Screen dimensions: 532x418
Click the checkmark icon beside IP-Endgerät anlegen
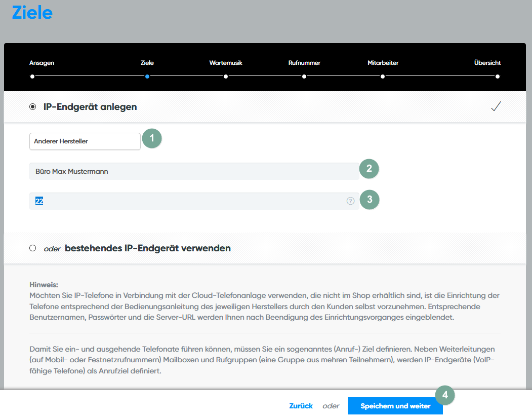coord(496,107)
